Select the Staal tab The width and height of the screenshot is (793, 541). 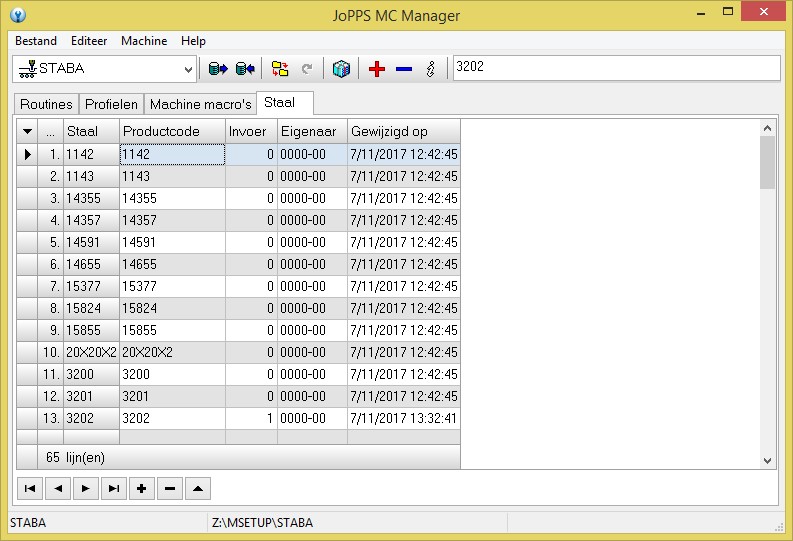click(x=285, y=103)
